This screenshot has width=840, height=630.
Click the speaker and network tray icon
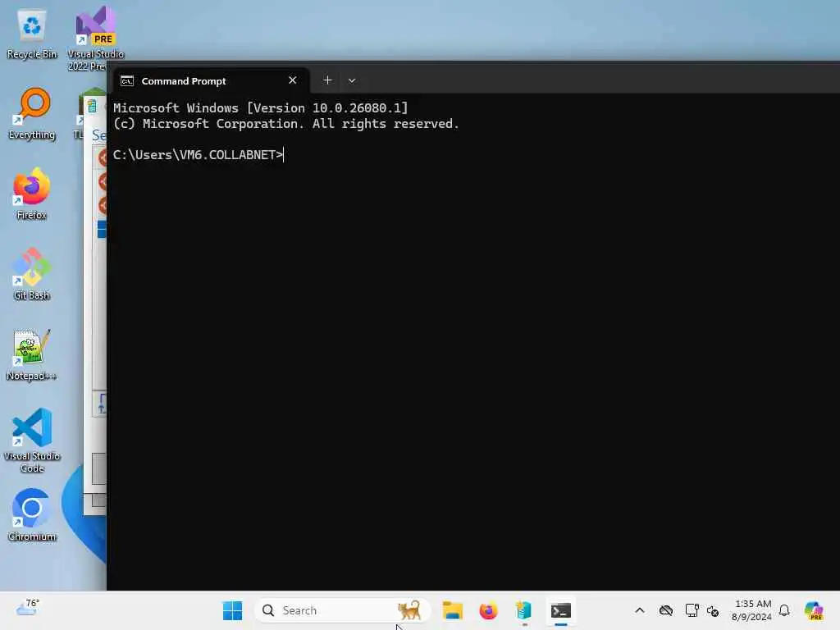click(x=713, y=610)
